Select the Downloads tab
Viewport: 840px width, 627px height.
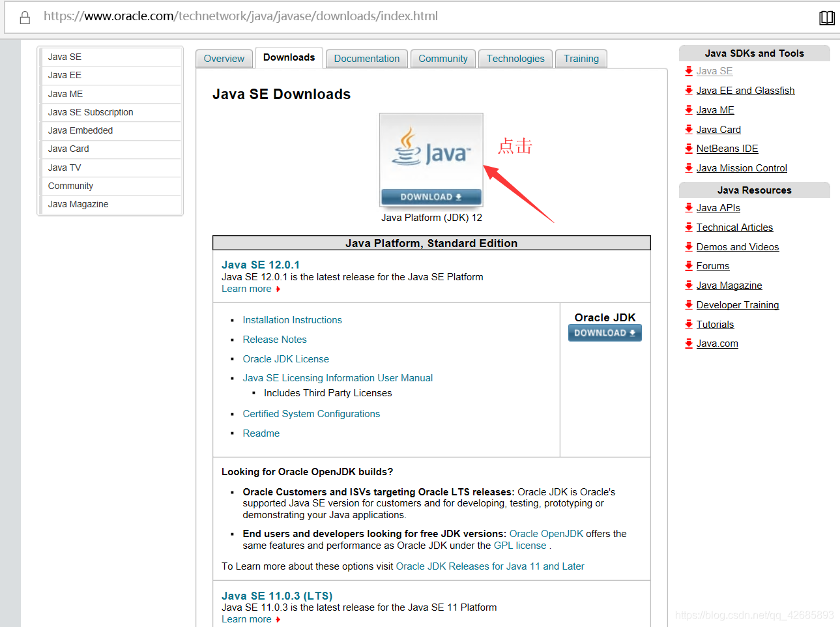pos(289,57)
